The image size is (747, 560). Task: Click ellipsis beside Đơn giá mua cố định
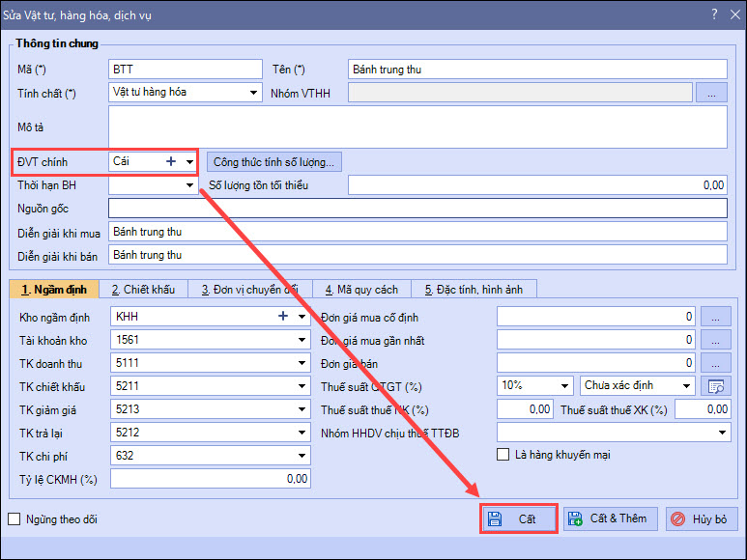tap(716, 317)
